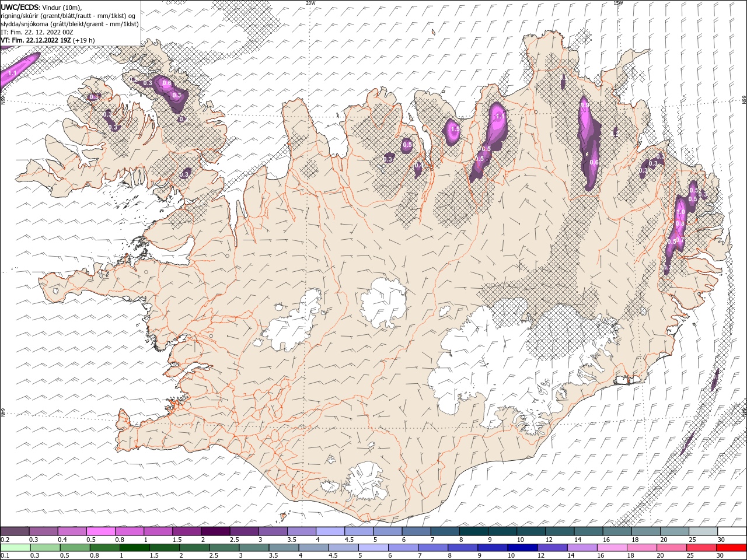The image size is (747, 560).
Task: Click the 'UWC/ECDS: Vindur (10m),' title text
Action: (x=41, y=7)
